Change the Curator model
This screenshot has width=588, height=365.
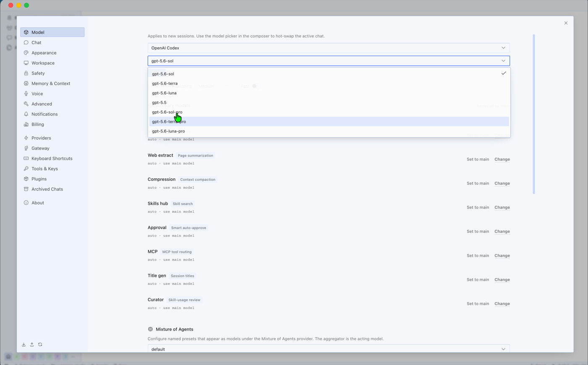(x=502, y=304)
